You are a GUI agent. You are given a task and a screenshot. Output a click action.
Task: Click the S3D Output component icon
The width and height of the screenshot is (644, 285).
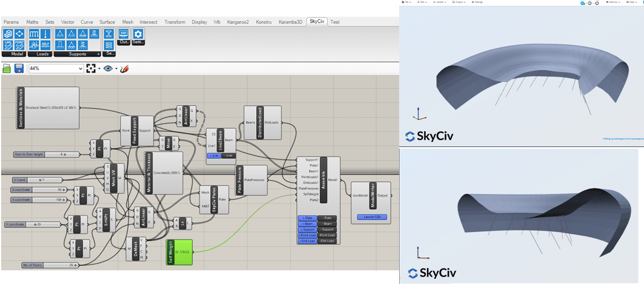click(123, 34)
